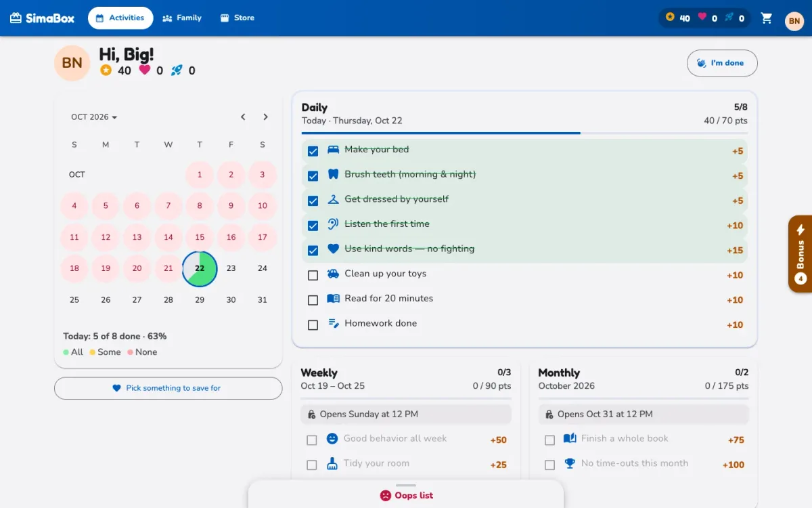Select October 15 on calendar
812x508 pixels.
click(x=200, y=238)
